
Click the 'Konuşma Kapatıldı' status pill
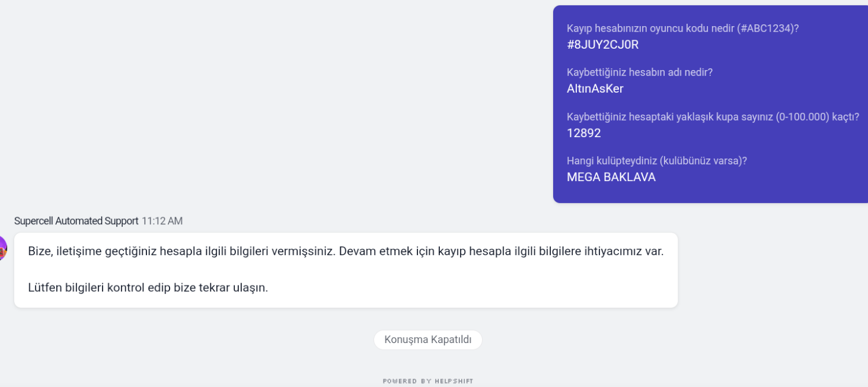(x=427, y=340)
